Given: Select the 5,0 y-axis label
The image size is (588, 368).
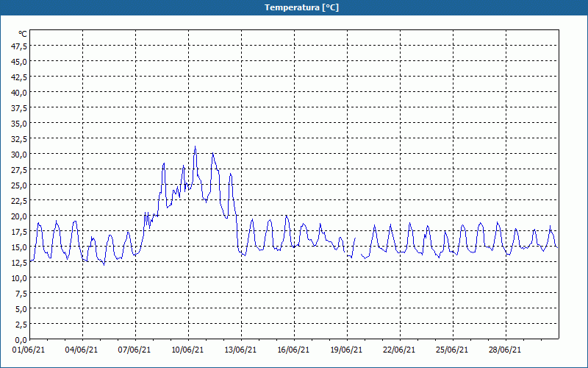Looking at the screenshot, I should click(21, 309).
